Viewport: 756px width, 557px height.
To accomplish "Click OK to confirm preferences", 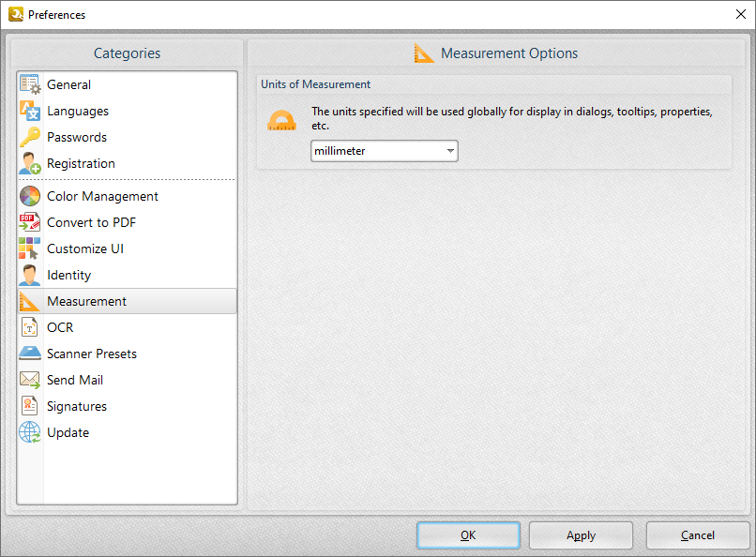I will click(x=468, y=535).
